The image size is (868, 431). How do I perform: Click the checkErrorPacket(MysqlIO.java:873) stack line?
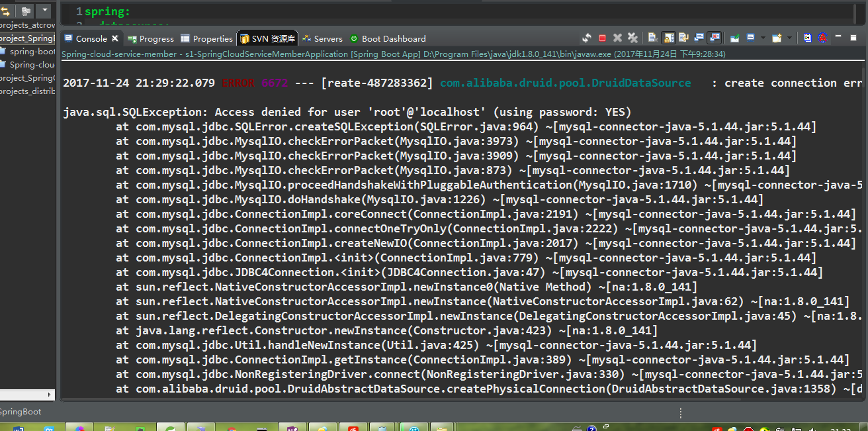click(x=453, y=170)
